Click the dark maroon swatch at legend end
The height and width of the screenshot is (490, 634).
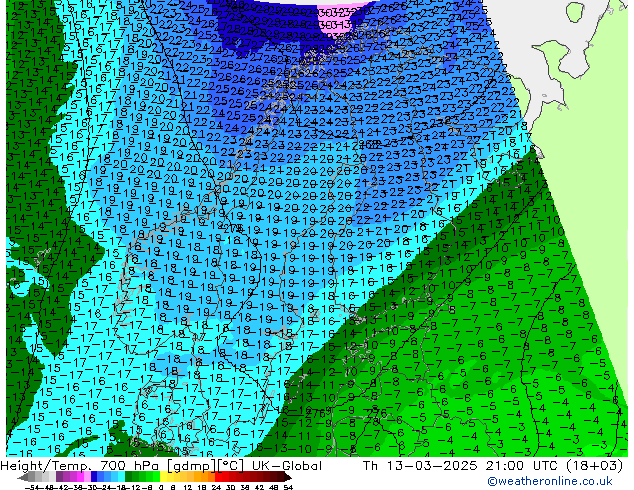click(x=280, y=476)
